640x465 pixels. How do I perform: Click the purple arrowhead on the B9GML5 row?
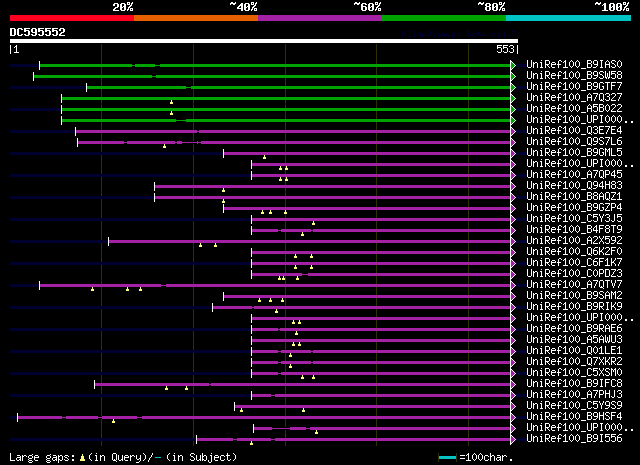(x=513, y=154)
